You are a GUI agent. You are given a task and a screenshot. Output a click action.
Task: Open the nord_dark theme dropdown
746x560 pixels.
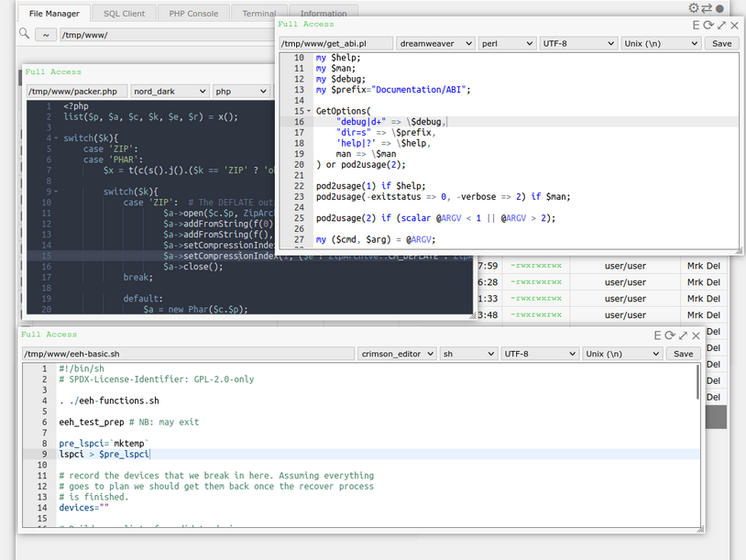(170, 92)
